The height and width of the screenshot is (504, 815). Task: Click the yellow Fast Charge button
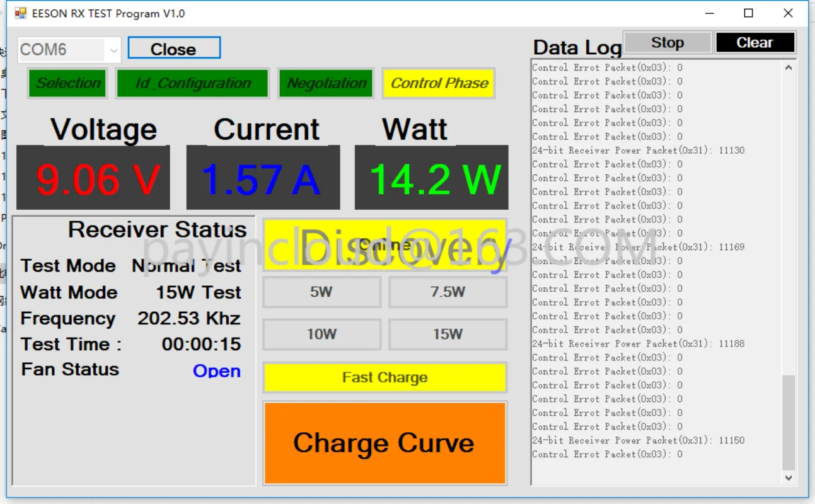click(384, 377)
